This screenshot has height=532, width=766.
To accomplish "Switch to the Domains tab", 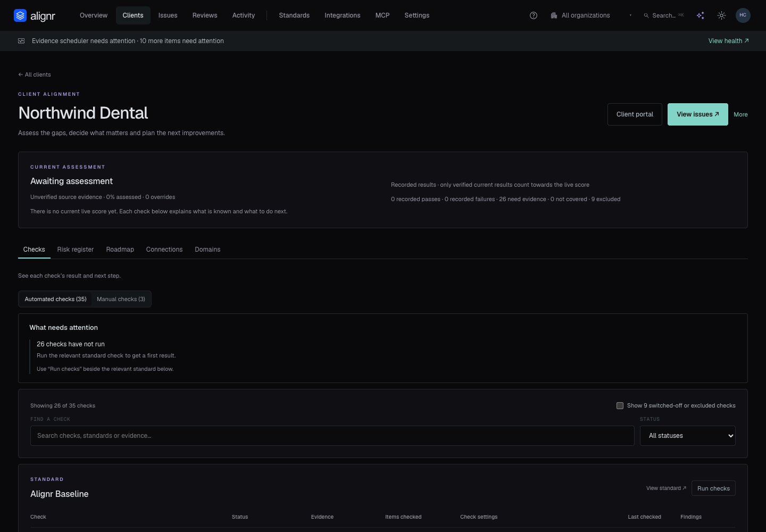I will pos(207,250).
